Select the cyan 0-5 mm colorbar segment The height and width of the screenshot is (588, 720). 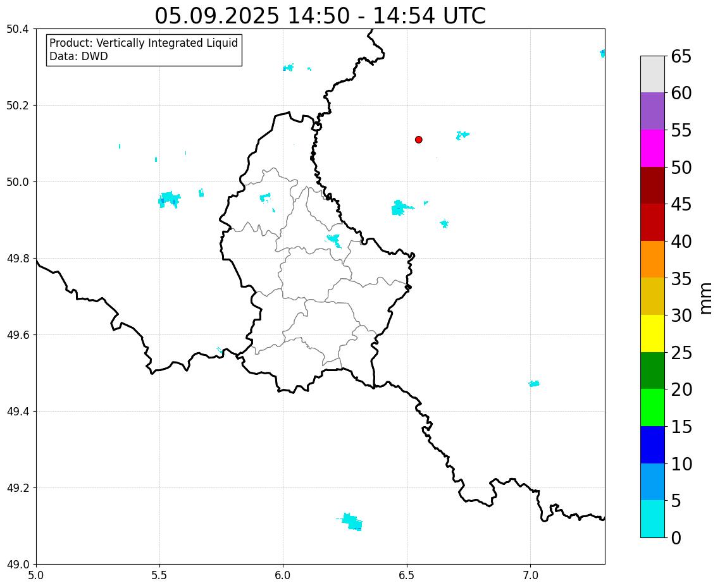(x=652, y=518)
